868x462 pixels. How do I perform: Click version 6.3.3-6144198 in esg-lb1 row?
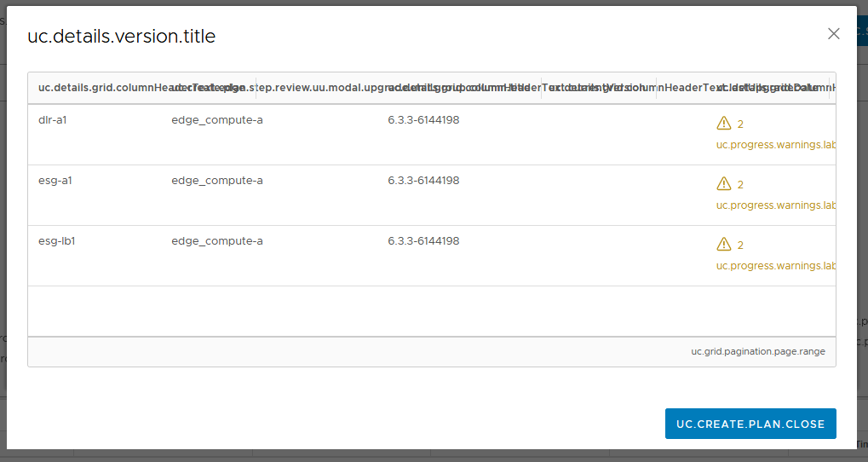(x=423, y=241)
